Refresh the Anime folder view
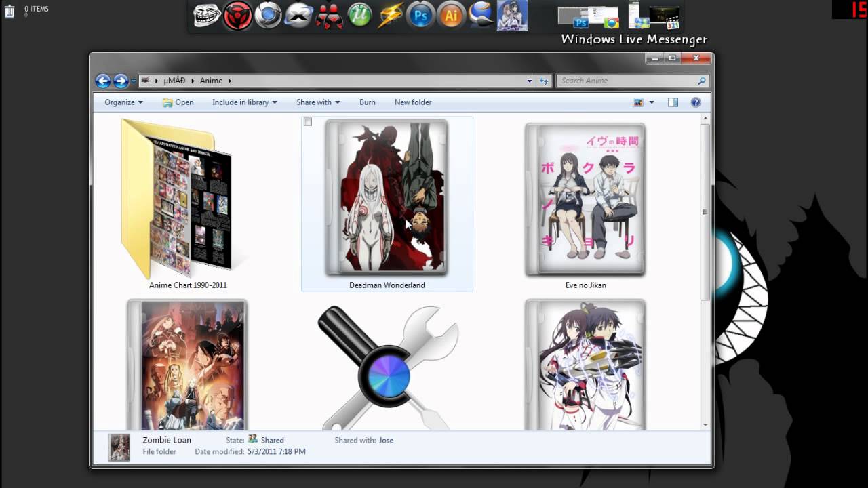The height and width of the screenshot is (488, 868). tap(544, 81)
